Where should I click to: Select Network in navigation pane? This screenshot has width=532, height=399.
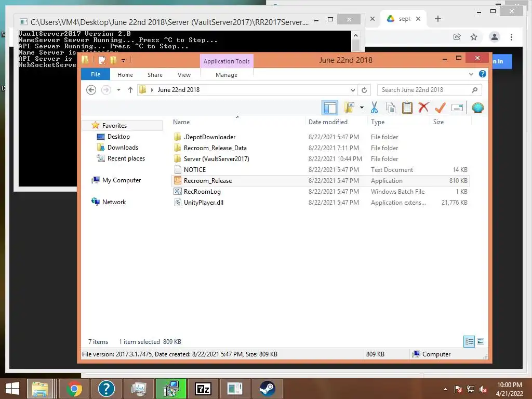114,202
